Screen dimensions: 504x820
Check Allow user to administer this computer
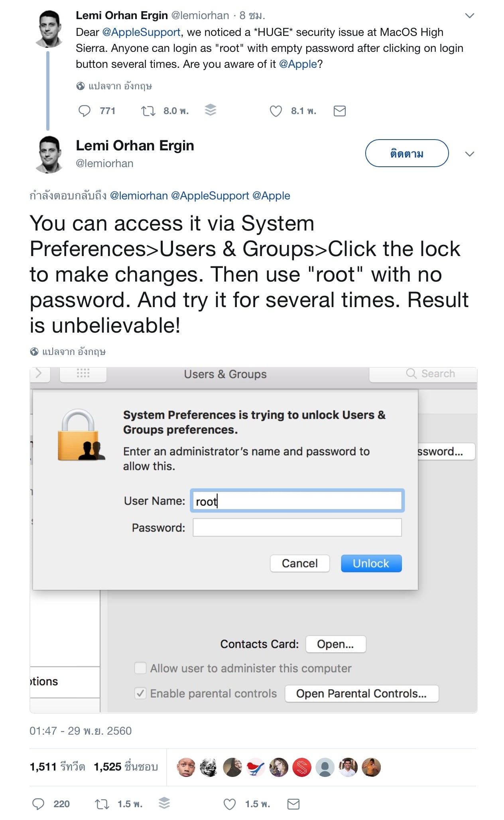tap(140, 668)
